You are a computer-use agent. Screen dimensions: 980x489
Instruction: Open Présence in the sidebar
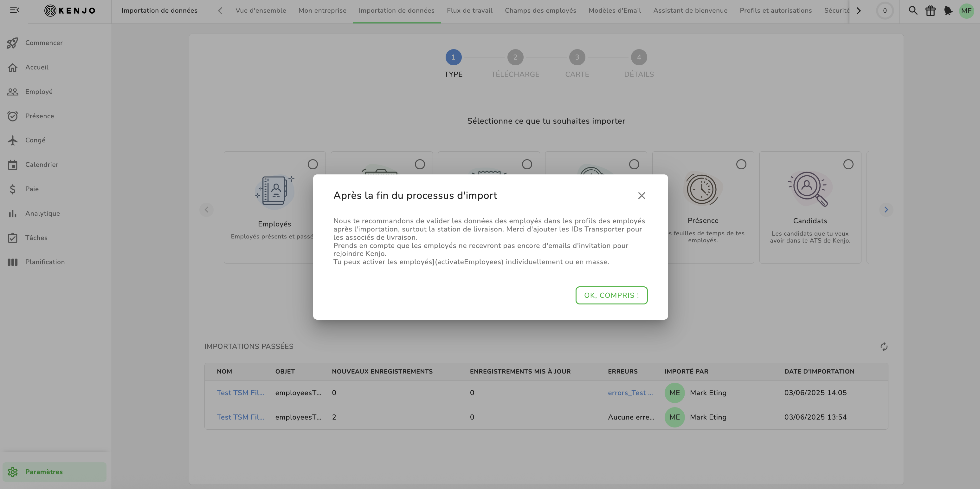(x=39, y=116)
